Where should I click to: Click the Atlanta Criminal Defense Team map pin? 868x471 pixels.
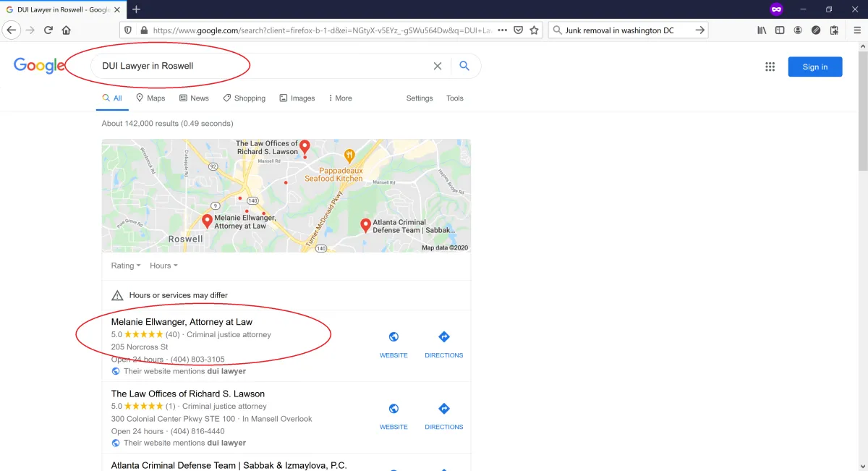point(366,226)
